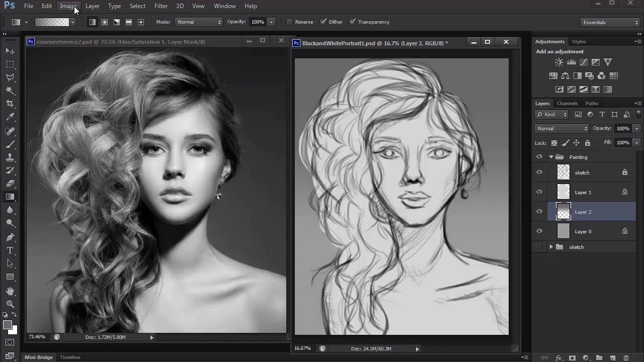Viewport: 644px width, 362px height.
Task: Select the Eyedropper tool
Action: pyautogui.click(x=10, y=117)
